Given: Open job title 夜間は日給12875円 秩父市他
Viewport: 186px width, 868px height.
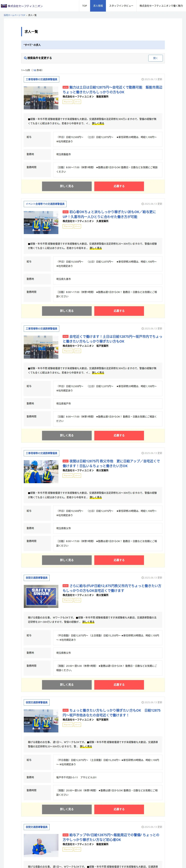Looking at the screenshot, I should point(111,463).
